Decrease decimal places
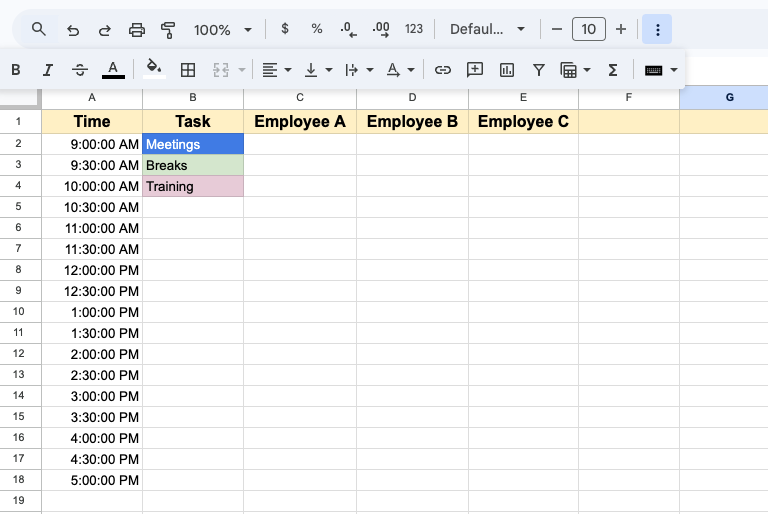The height and width of the screenshot is (514, 768). click(348, 29)
